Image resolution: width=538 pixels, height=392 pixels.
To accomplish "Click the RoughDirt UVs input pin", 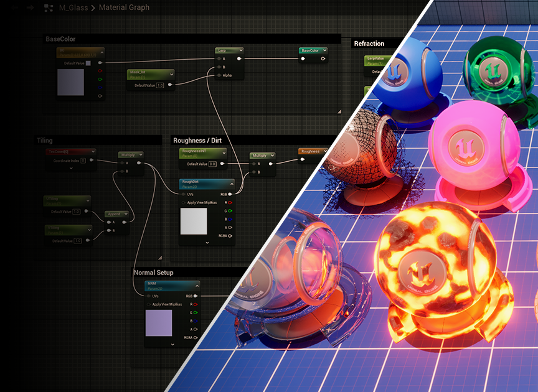I will point(184,194).
